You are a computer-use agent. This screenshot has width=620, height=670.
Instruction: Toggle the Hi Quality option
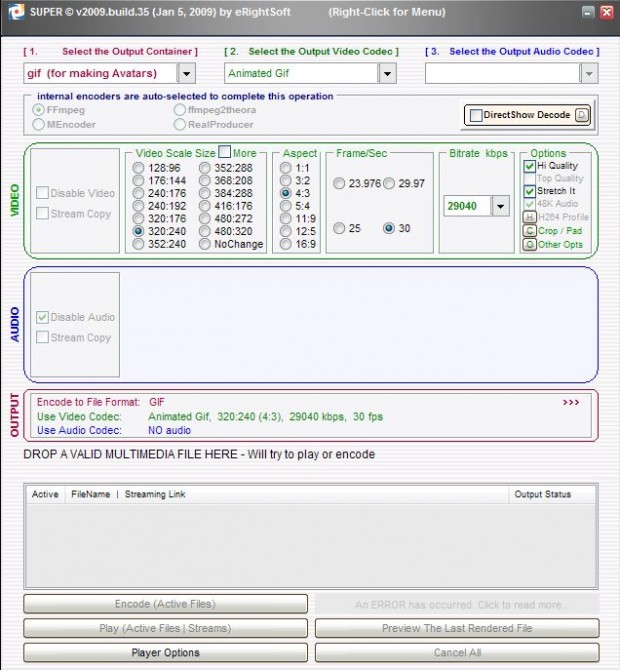click(529, 166)
